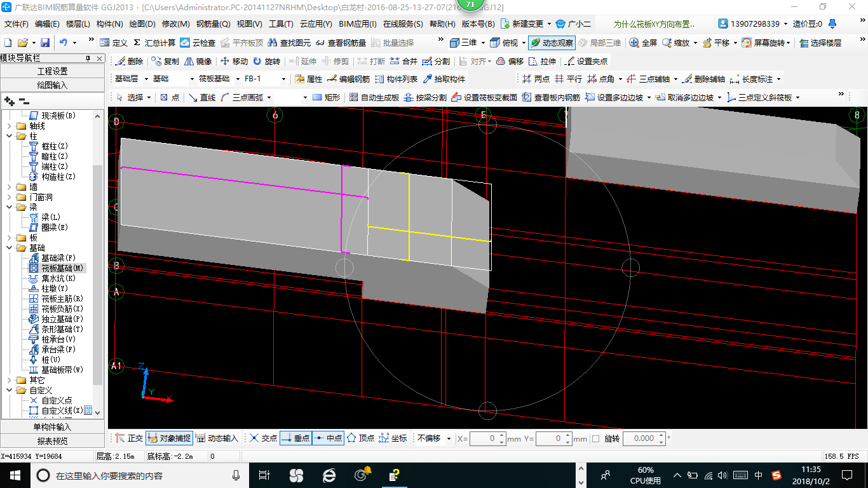
Task: Open the 三维 view dropdown arrow
Action: [x=483, y=43]
